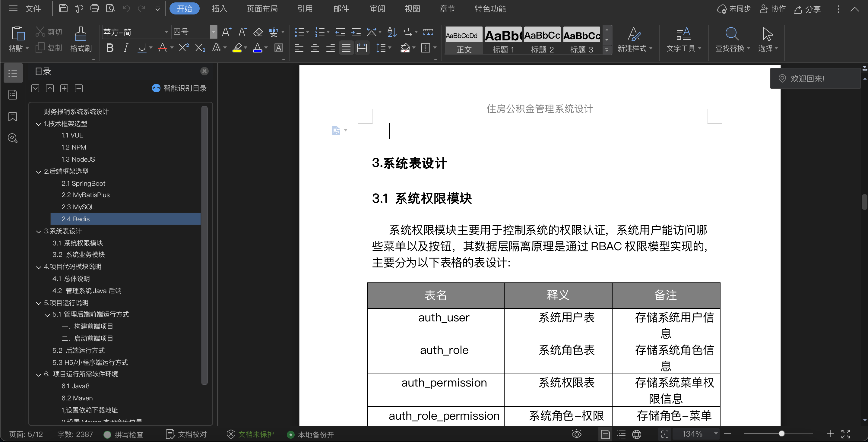Open the 文件 menu
This screenshot has height=442, width=868.
click(33, 9)
